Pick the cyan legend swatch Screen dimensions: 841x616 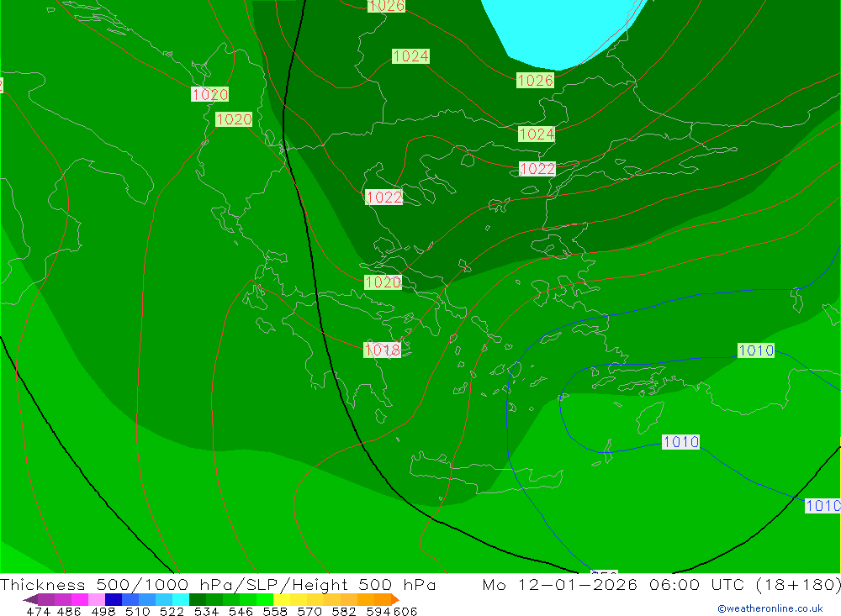181,599
